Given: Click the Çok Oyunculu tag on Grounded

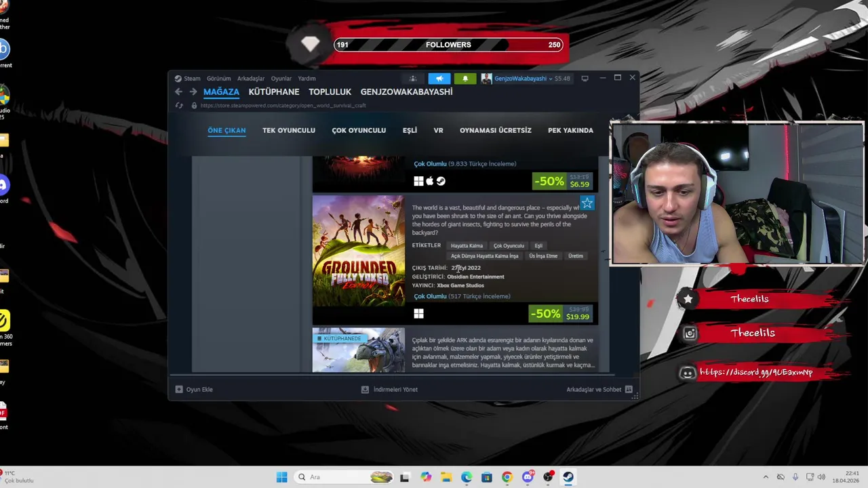Looking at the screenshot, I should [509, 246].
